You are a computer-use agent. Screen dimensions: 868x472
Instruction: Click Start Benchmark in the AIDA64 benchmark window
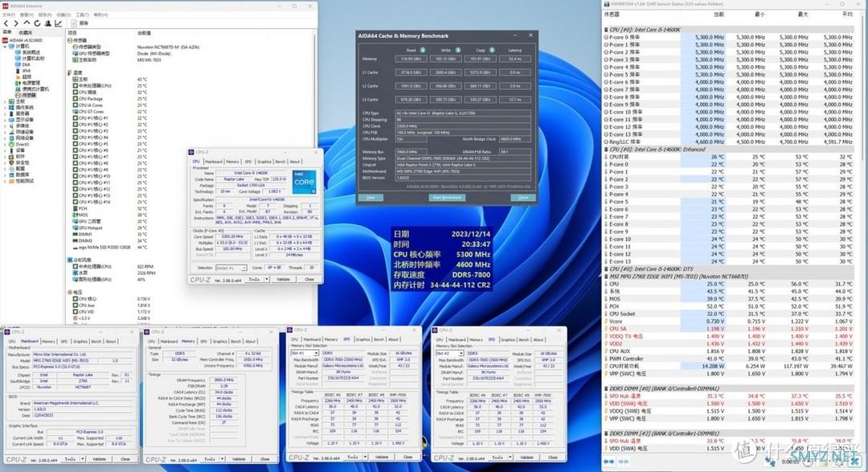(x=447, y=197)
